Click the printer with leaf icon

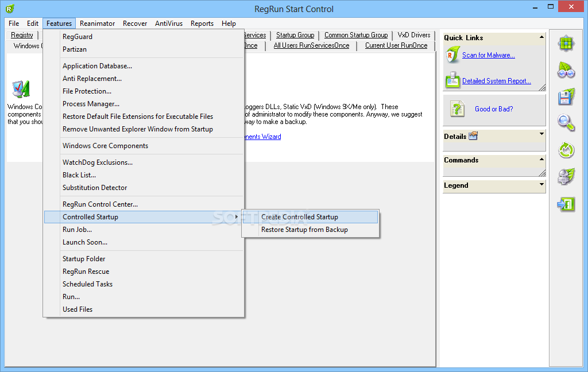[x=566, y=177]
